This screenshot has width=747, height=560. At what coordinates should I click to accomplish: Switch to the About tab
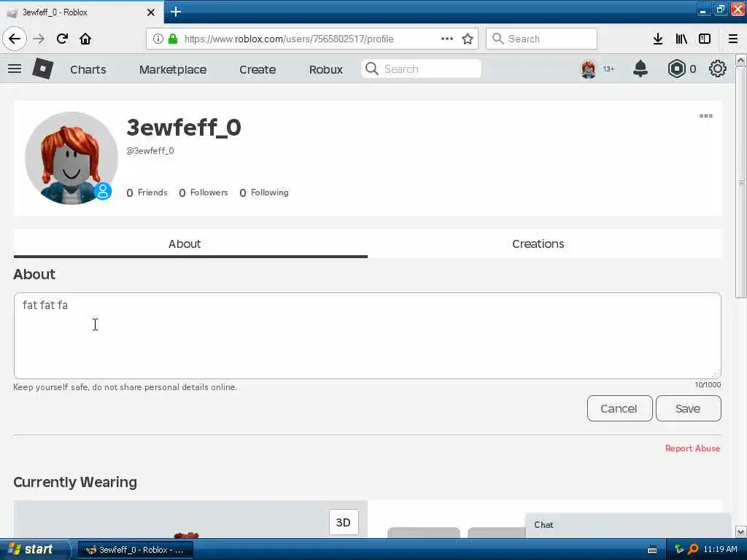click(190, 244)
